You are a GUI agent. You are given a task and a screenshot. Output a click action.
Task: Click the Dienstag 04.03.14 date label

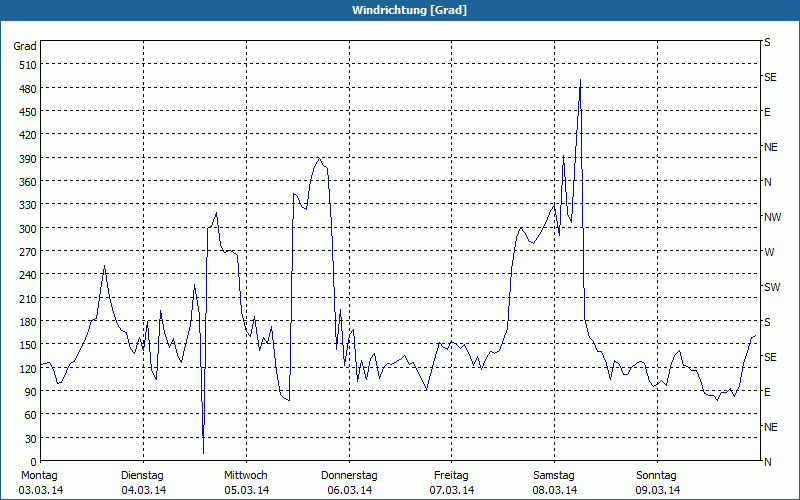143,482
